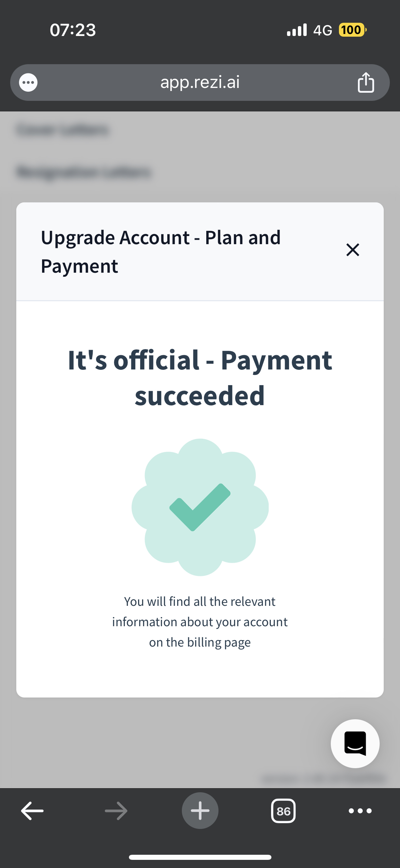
Task: Close the Upgrade Account dialog
Action: tap(353, 250)
